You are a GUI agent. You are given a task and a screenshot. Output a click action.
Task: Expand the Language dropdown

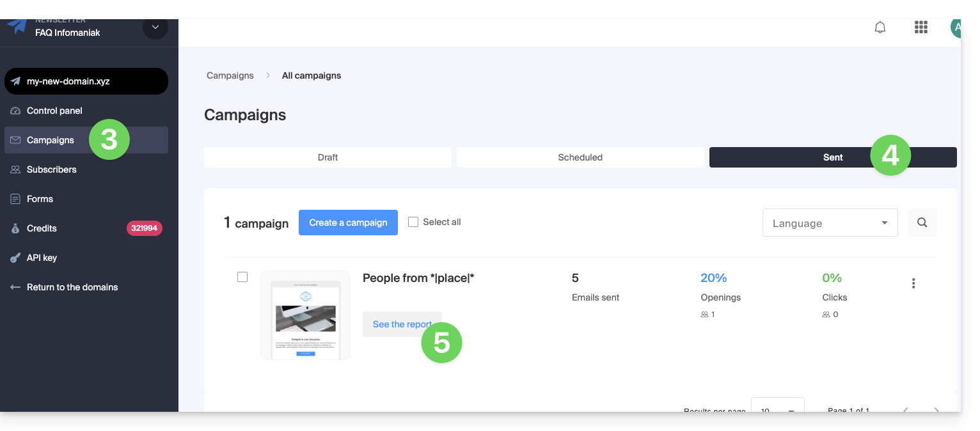coord(830,223)
